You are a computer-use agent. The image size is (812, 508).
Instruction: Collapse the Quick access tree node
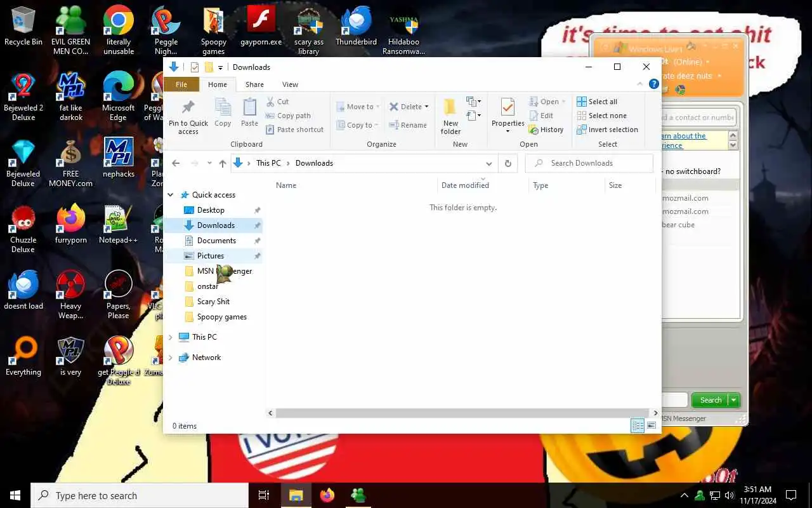tap(171, 195)
